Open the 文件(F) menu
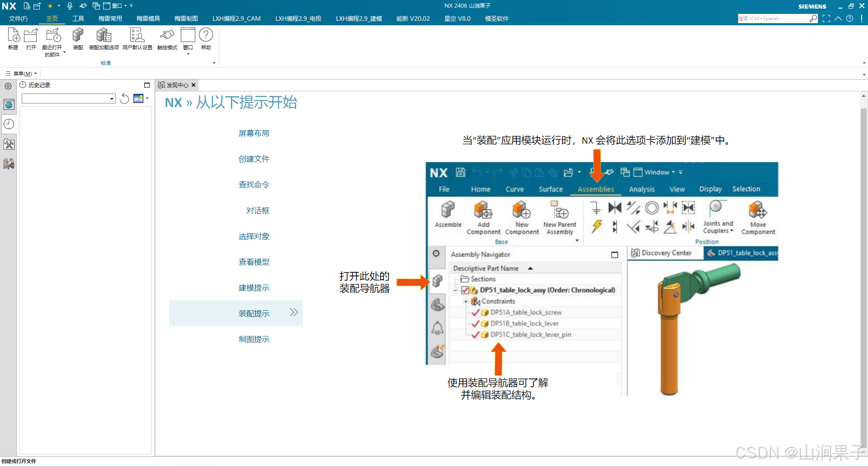The image size is (868, 467). coord(18,19)
